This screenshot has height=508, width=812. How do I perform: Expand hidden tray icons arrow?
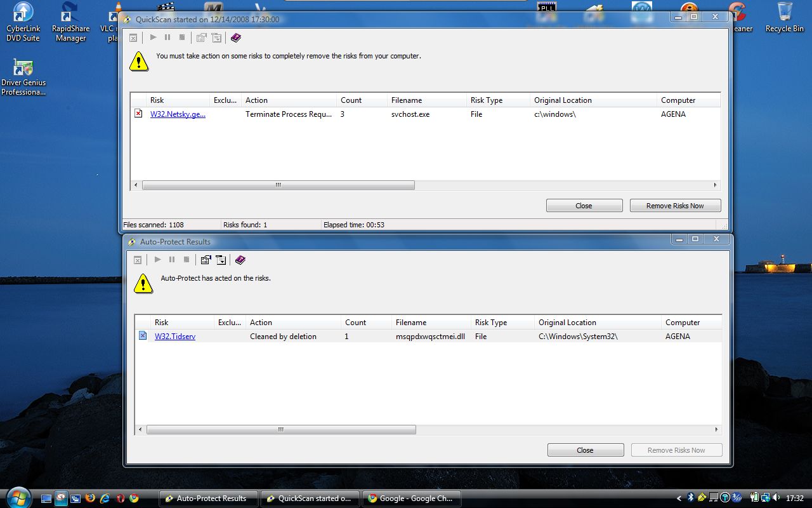[x=679, y=498]
